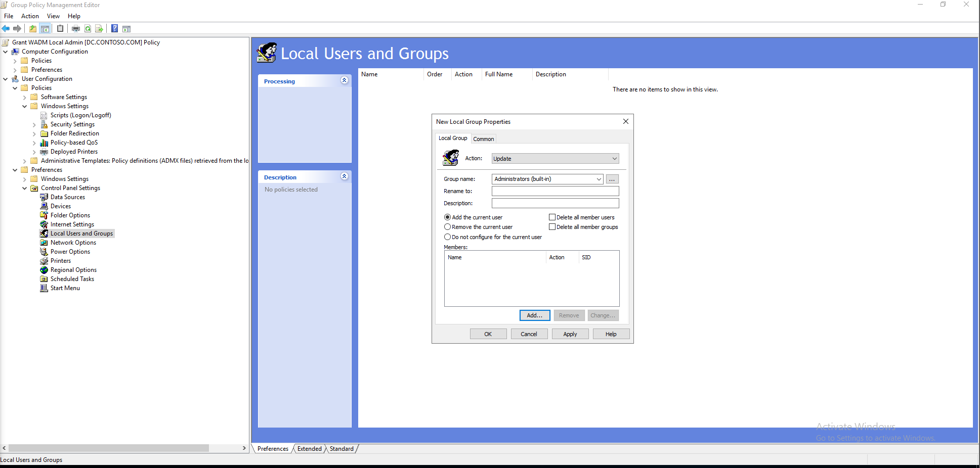Screen dimensions: 980x468
Task: Enable the Delete all member users checkbox
Action: tap(552, 216)
